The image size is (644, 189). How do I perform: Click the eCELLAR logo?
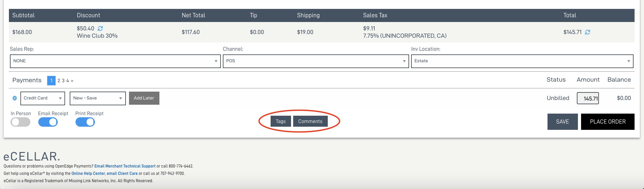pos(32,156)
